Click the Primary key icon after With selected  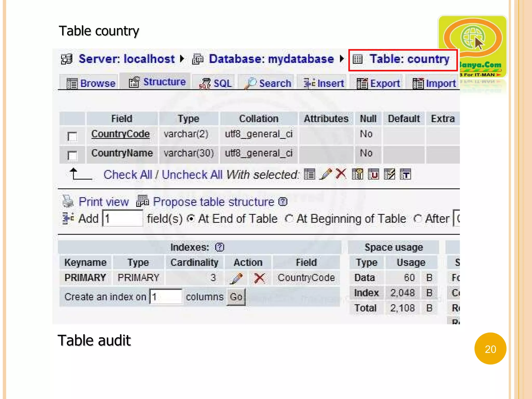(357, 174)
